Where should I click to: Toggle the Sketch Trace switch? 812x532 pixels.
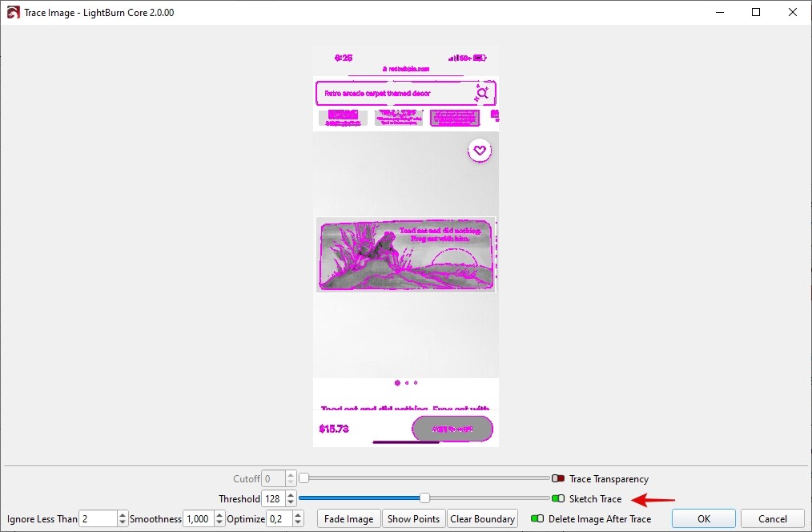(x=558, y=499)
